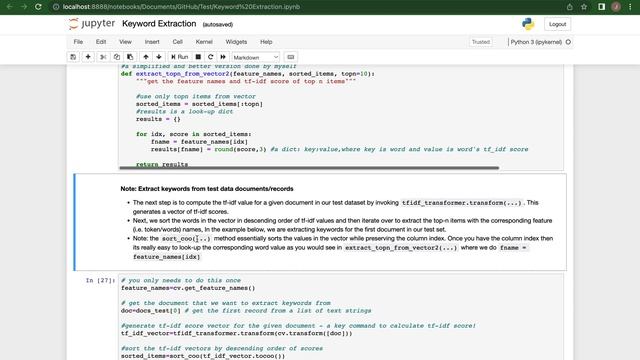Click the browser address bar URL

click(181, 7)
